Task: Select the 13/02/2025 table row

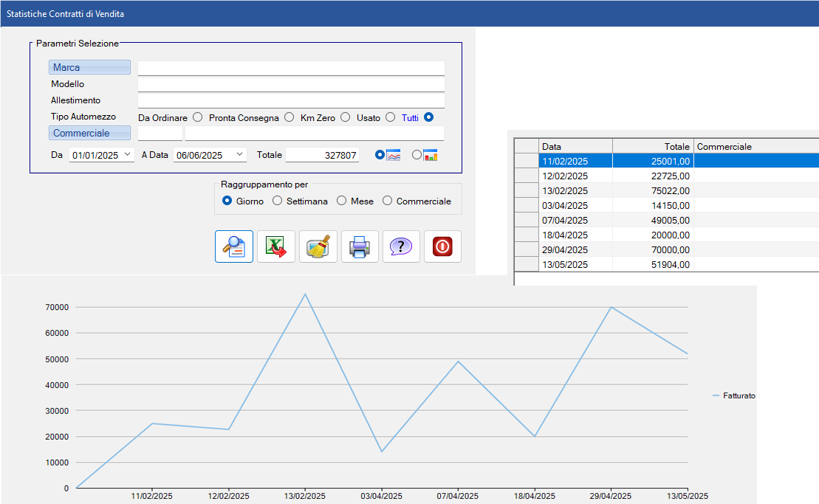Action: [x=575, y=190]
